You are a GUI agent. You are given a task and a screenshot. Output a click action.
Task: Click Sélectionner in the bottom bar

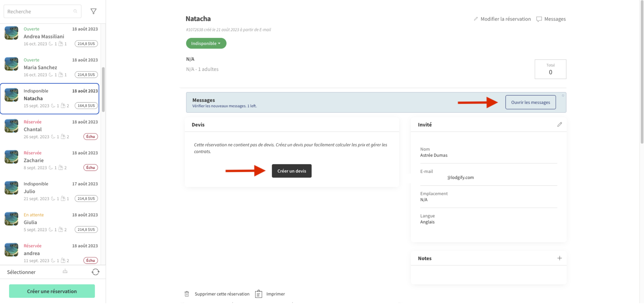coord(21,272)
